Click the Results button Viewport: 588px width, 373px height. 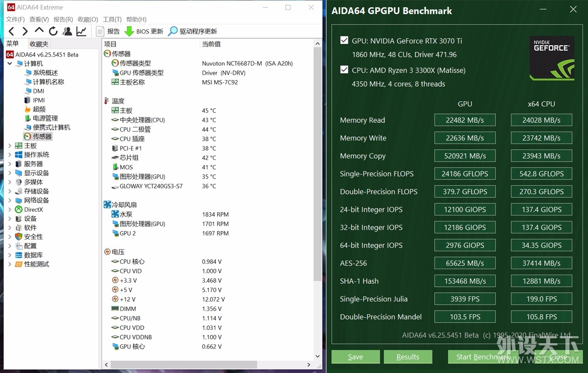[408, 357]
